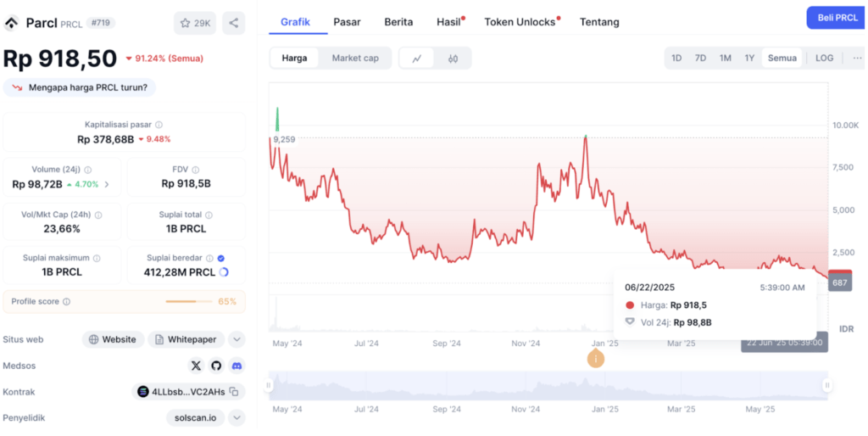Click the info icon beside Volume (24j)
This screenshot has height=436, width=868.
[x=87, y=170]
